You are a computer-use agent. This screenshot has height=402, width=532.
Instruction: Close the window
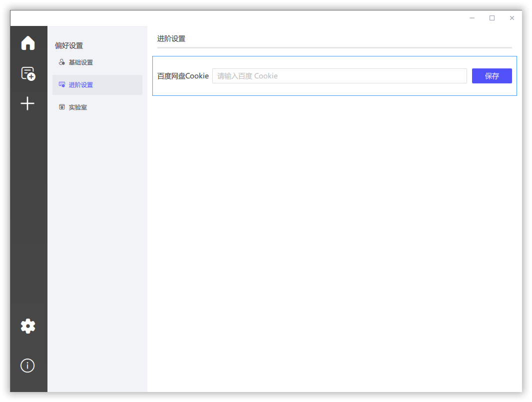[x=512, y=18]
